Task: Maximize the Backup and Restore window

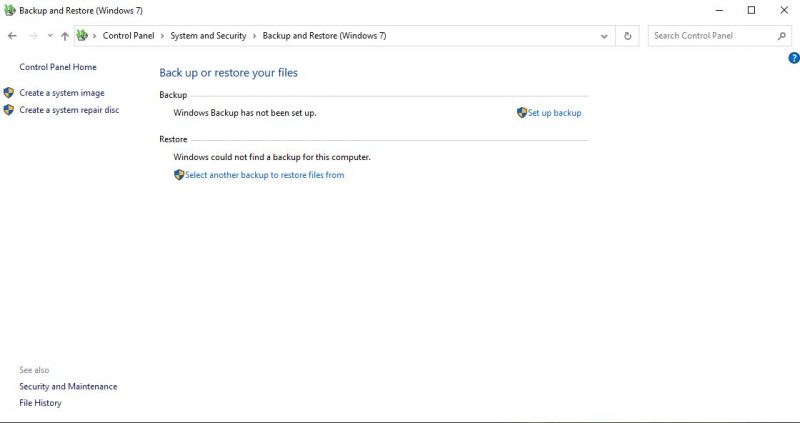Action: pyautogui.click(x=752, y=10)
